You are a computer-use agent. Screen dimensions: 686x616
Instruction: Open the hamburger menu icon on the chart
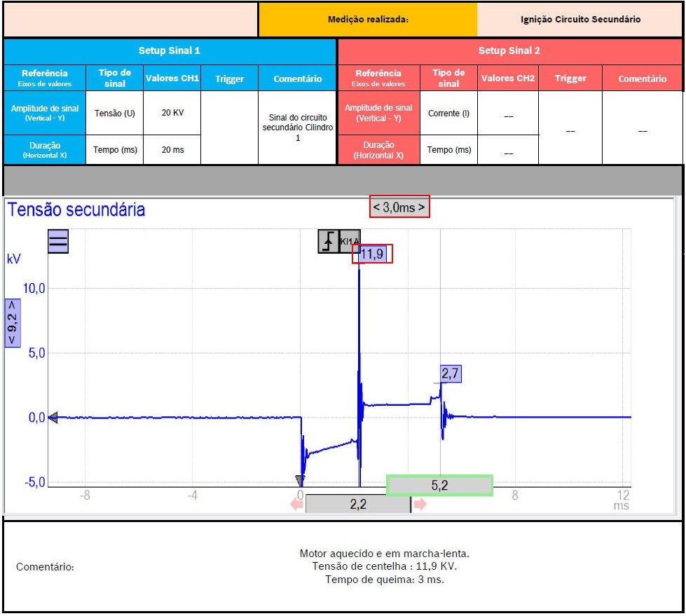(x=57, y=242)
